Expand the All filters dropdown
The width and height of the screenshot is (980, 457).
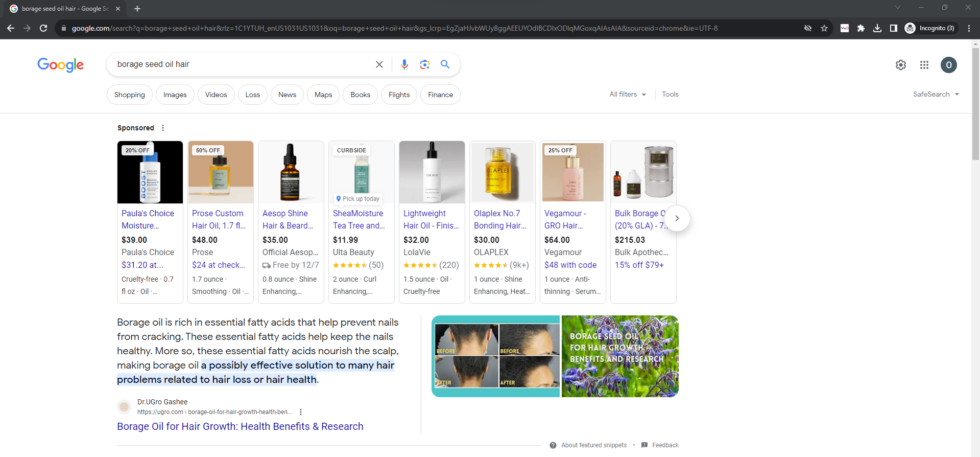tap(627, 95)
